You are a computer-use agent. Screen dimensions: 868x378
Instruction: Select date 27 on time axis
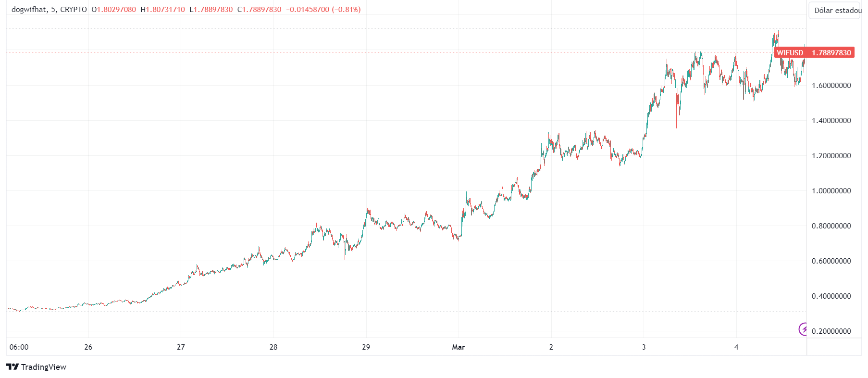point(181,347)
